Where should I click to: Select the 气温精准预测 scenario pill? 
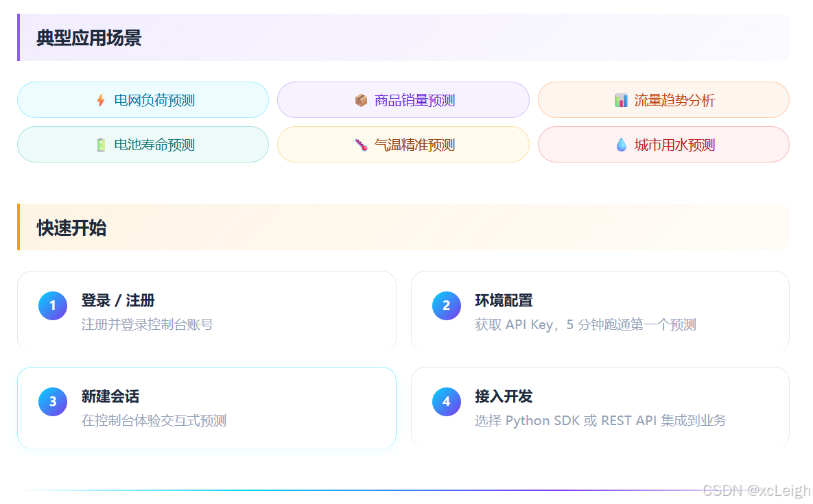click(403, 145)
